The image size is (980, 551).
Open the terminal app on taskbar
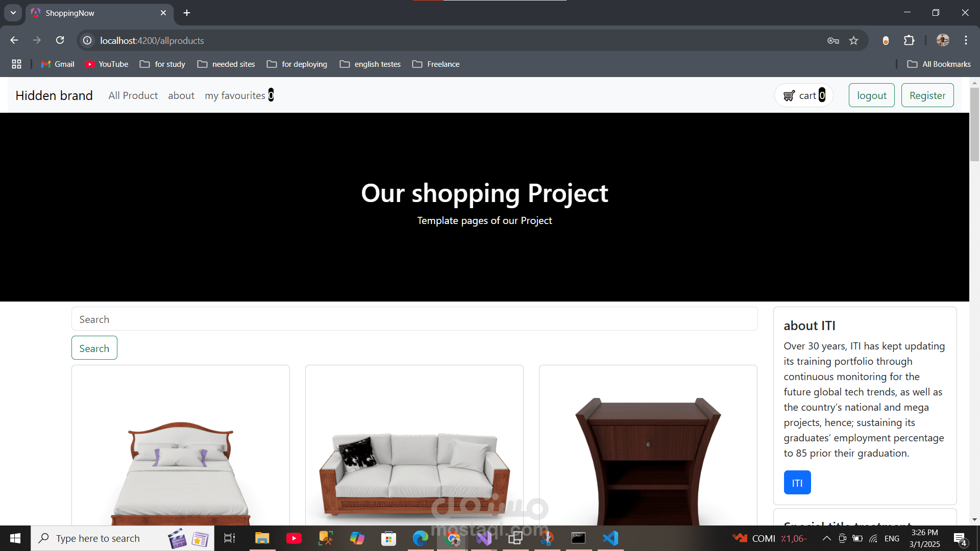click(x=578, y=538)
